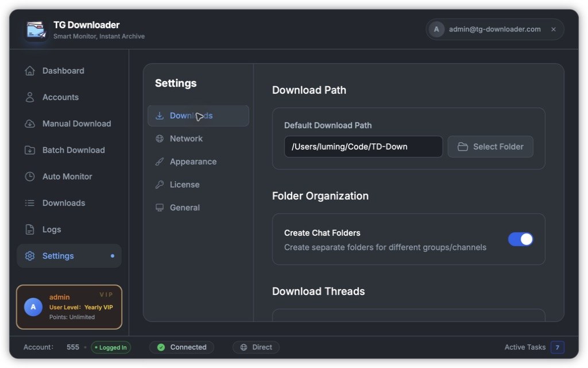
Task: Open the Logs page
Action: pos(69,229)
